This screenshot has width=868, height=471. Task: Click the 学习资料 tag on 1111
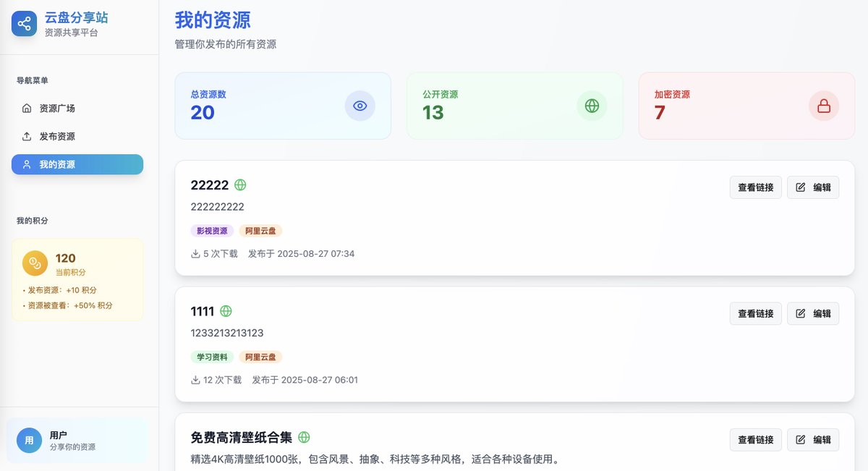[212, 357]
